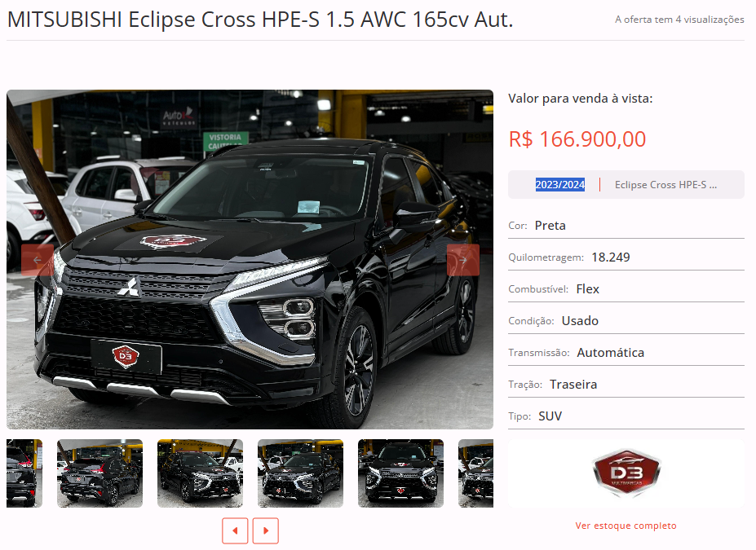Click the Quilometragem 18.249 row

tap(626, 257)
